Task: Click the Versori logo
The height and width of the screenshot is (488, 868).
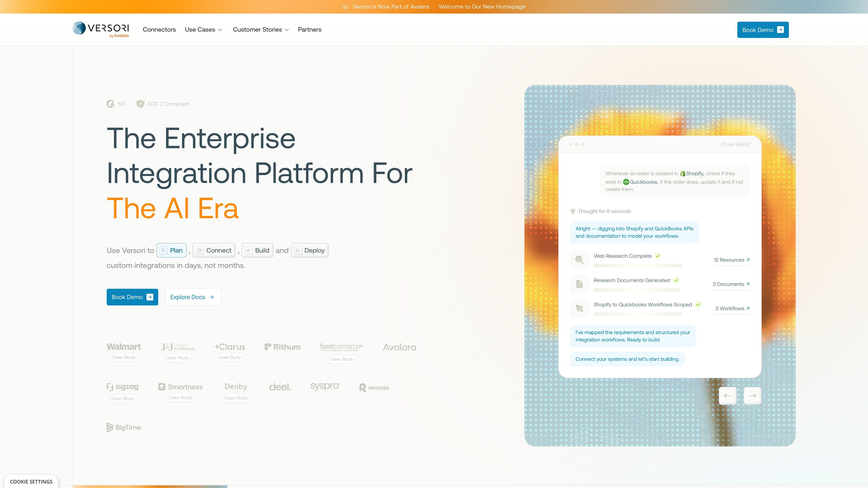Action: tap(101, 30)
